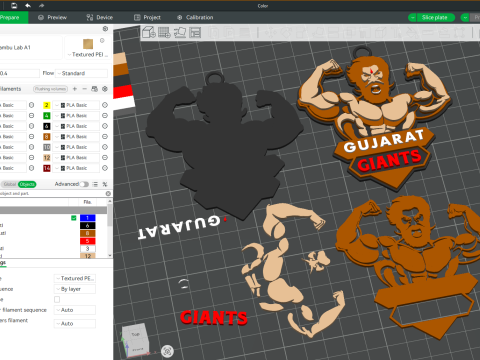This screenshot has height=360, width=480.
Task: Click the nozzle 0.4 field
Action: click(19, 73)
